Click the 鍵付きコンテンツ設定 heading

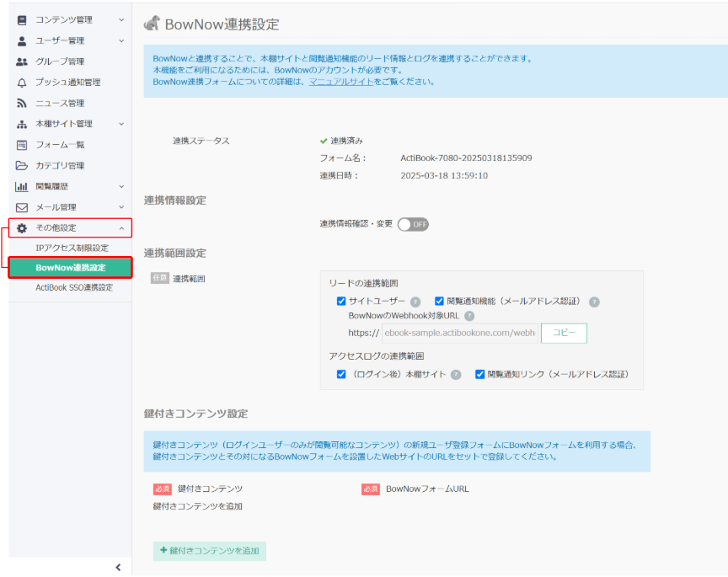click(196, 414)
